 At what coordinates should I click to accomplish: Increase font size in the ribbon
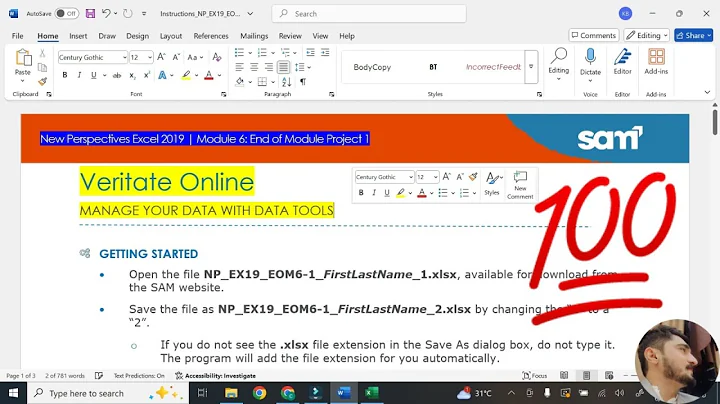[x=161, y=57]
